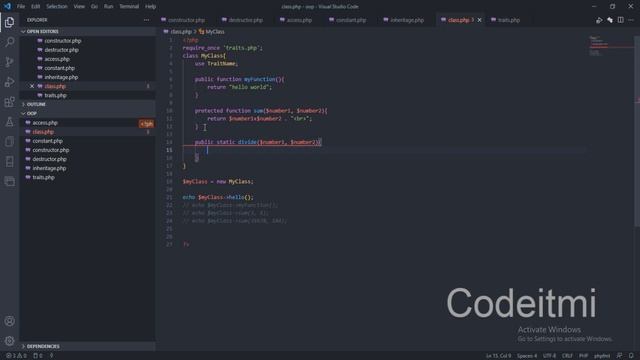Close the class.php editor tab
The width and height of the screenshot is (640, 360).
click(x=479, y=20)
